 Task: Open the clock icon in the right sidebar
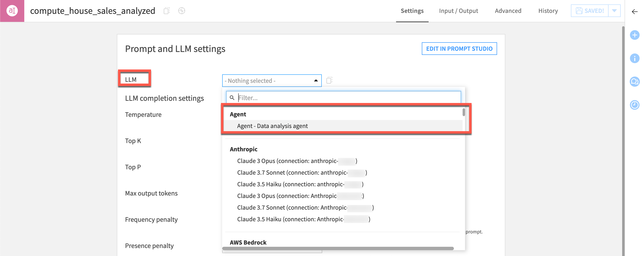[x=635, y=105]
